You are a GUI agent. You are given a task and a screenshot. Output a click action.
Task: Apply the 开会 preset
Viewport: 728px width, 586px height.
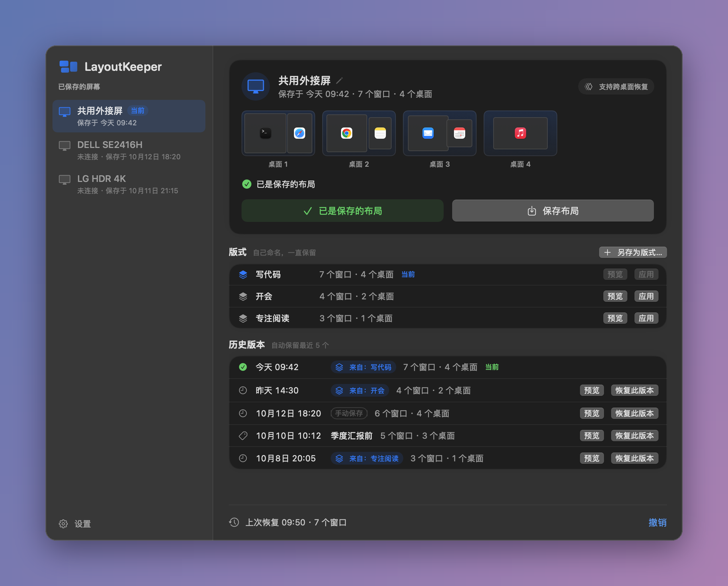pos(646,296)
